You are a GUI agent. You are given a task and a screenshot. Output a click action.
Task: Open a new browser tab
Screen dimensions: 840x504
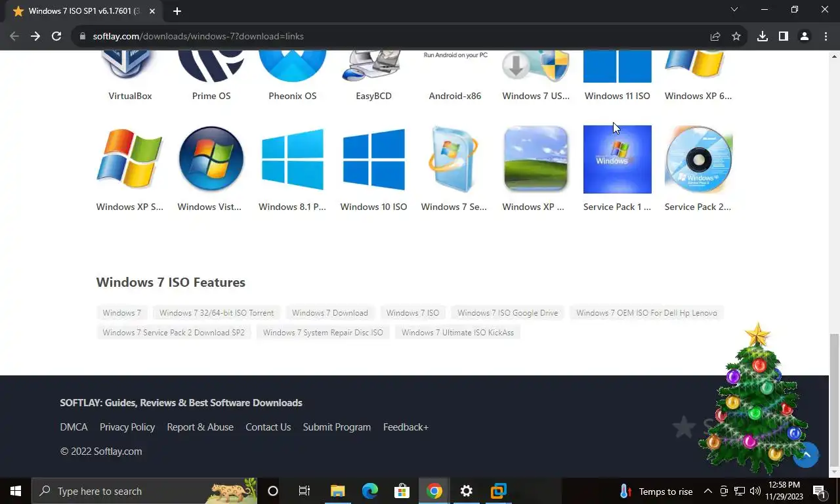point(177,11)
